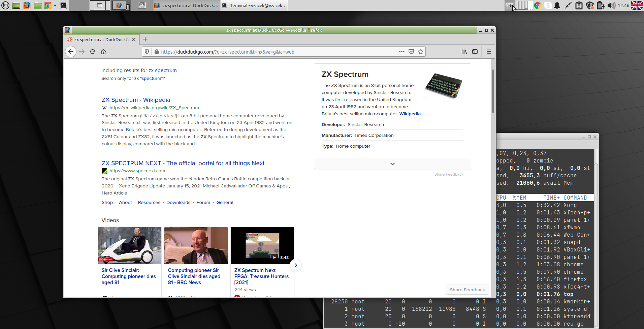Open specnext About sitelink
The height and width of the screenshot is (329, 644).
coord(125,203)
